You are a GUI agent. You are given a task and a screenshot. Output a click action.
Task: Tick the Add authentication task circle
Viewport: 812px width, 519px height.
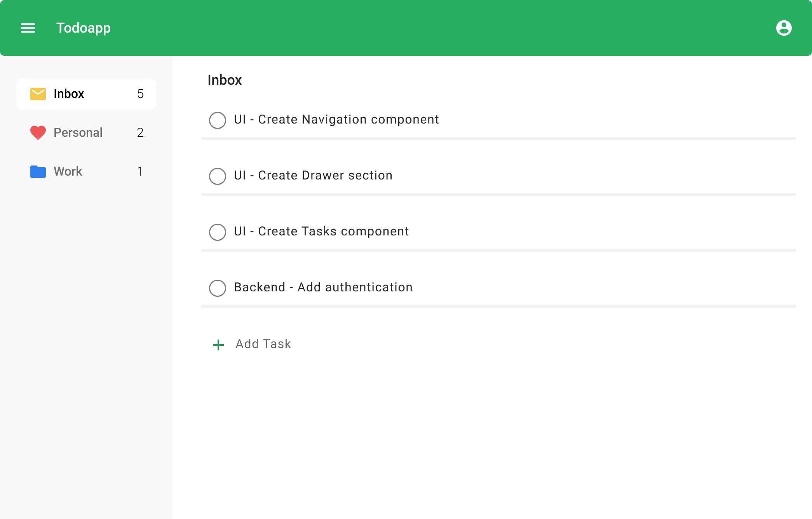(218, 288)
